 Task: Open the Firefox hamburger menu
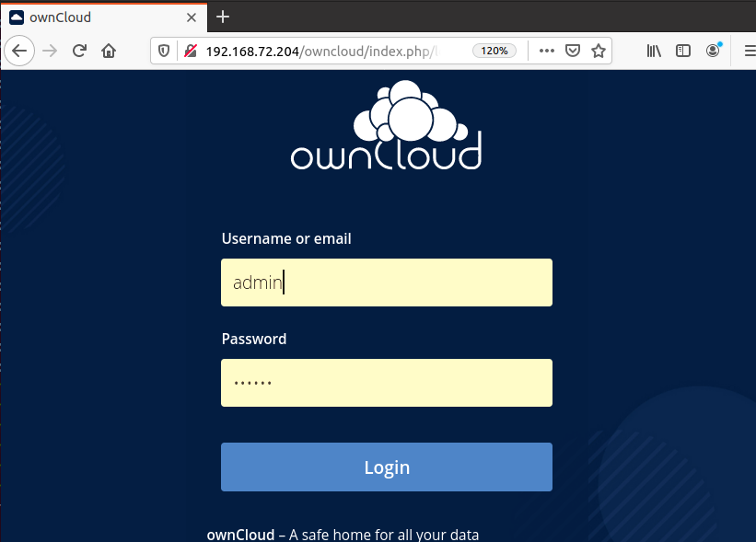750,51
